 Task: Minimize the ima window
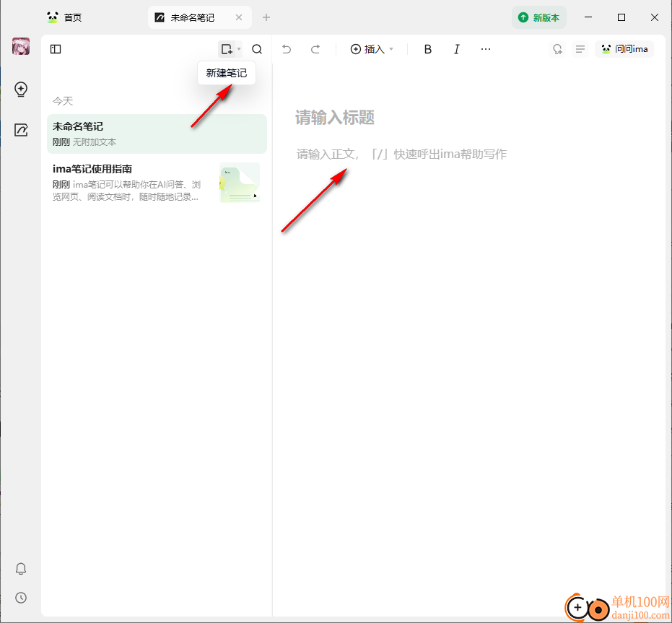(588, 17)
